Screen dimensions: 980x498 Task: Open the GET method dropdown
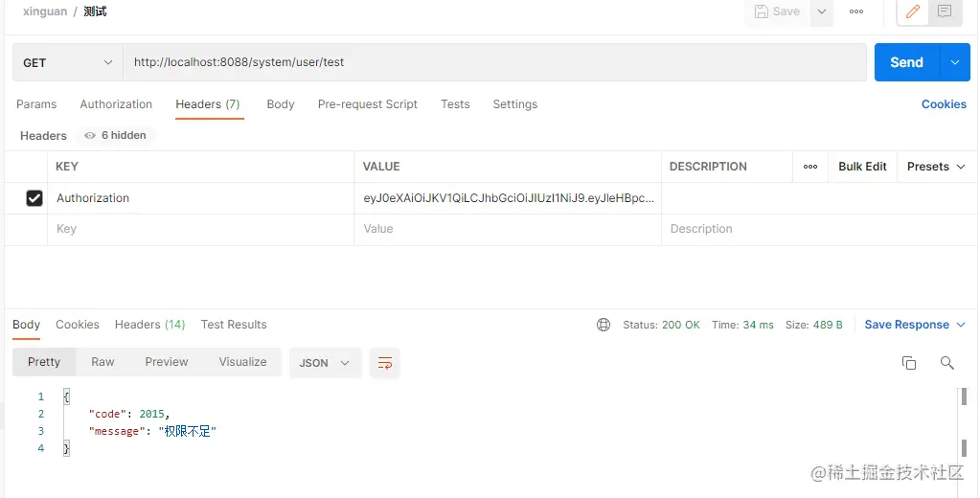tap(67, 62)
